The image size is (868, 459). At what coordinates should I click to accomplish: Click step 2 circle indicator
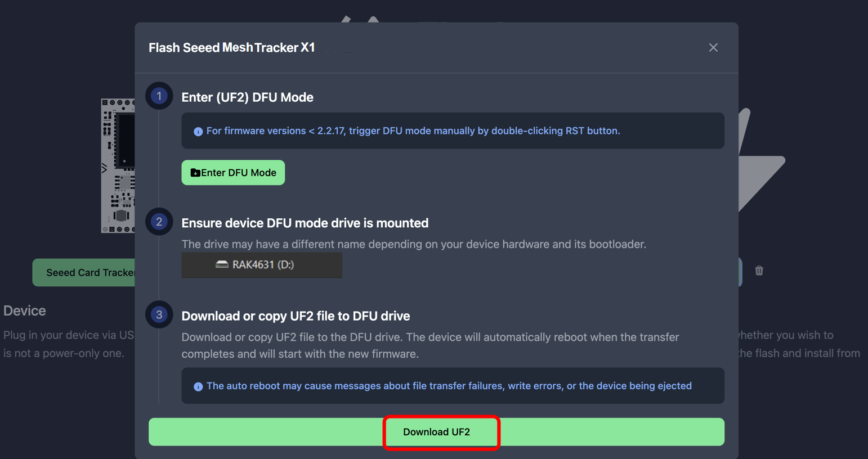[x=159, y=222]
